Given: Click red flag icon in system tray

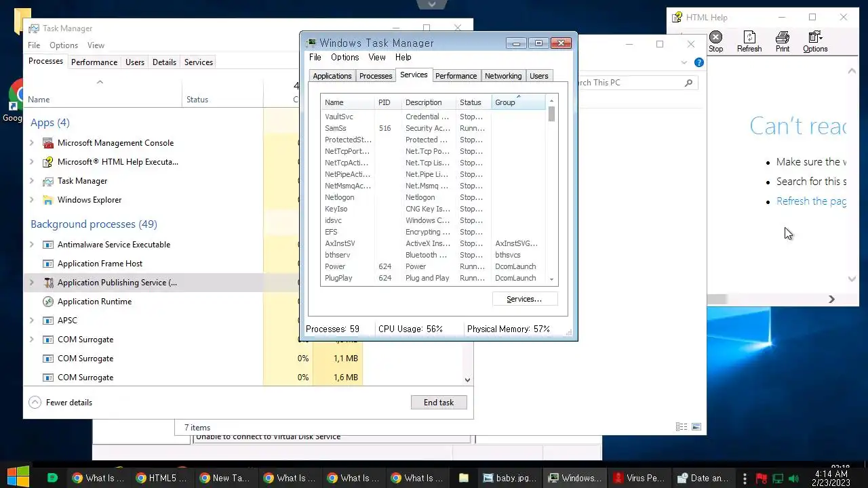Looking at the screenshot, I should click(x=762, y=479).
